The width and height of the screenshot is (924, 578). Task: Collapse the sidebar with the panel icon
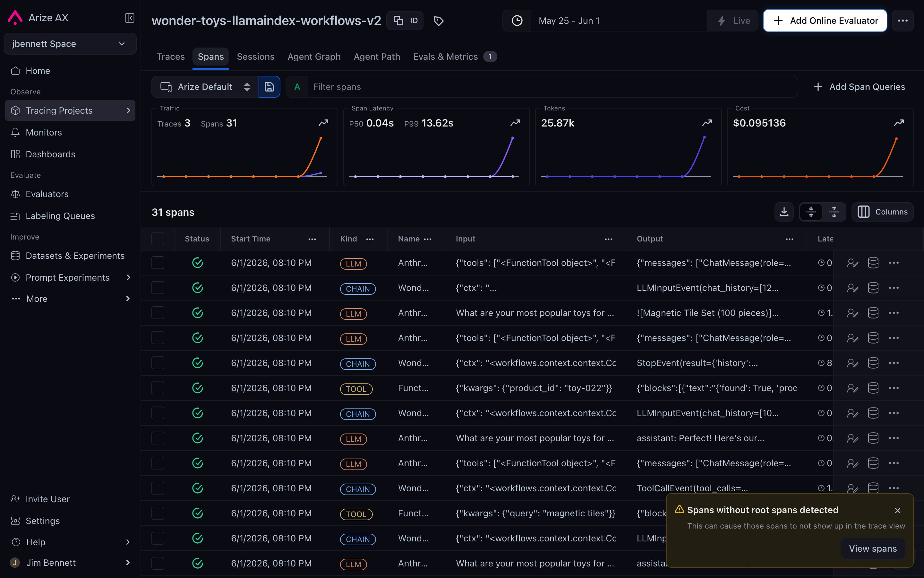click(x=129, y=18)
